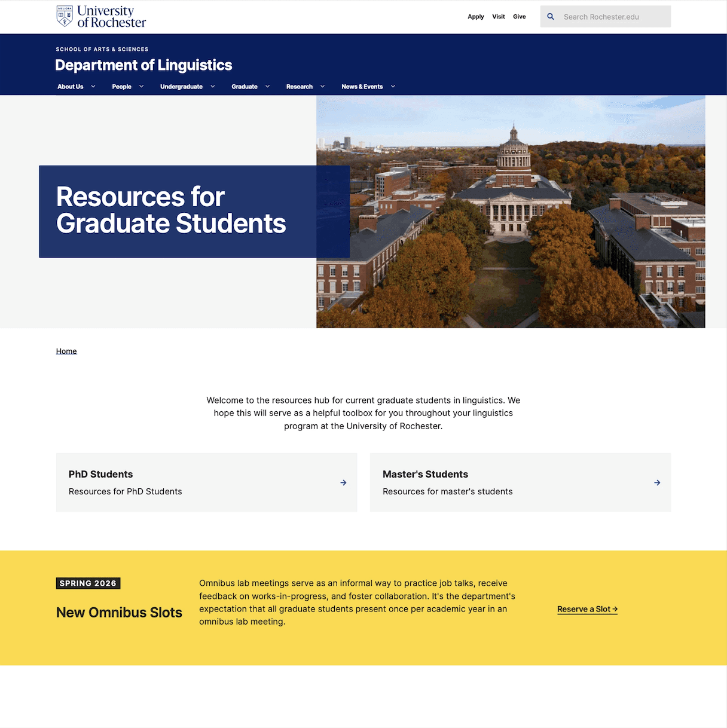Open the PhD Students card title

tap(101, 474)
